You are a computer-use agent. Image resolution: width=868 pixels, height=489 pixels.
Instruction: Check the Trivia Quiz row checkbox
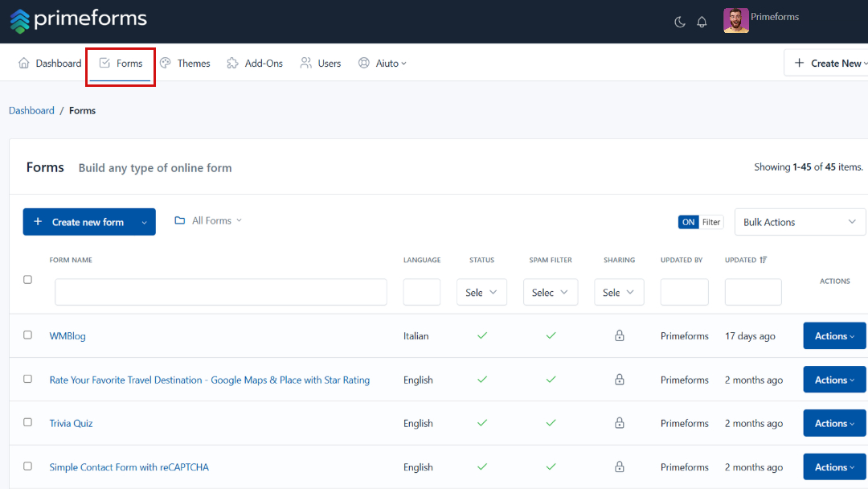point(27,422)
